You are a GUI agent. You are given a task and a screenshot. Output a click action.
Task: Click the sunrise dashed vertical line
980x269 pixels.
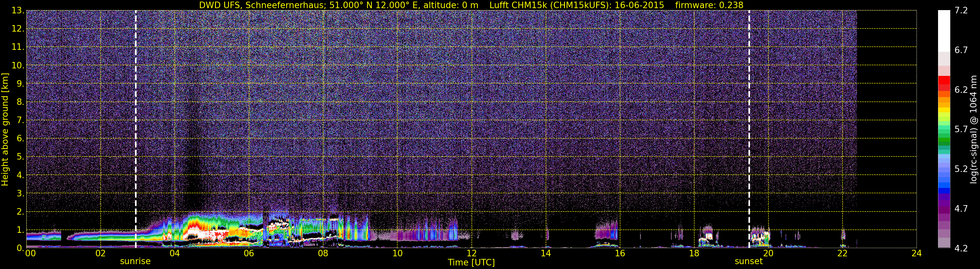click(136, 129)
